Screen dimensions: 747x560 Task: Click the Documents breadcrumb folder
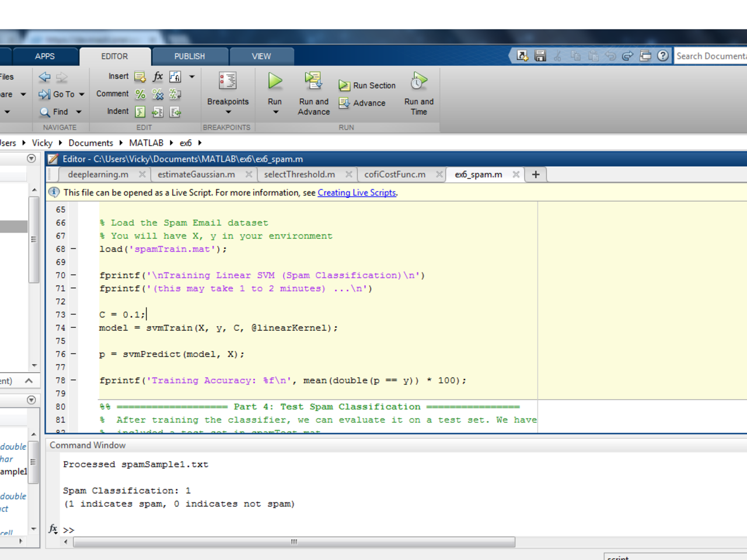coord(91,143)
